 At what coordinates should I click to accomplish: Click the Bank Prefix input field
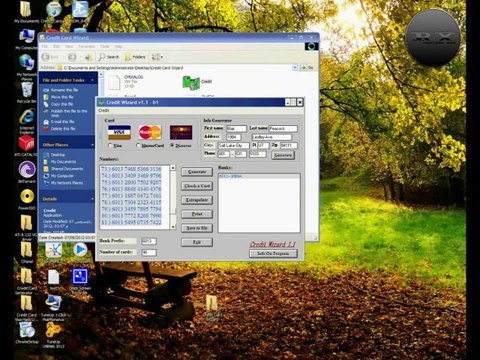[x=149, y=241]
